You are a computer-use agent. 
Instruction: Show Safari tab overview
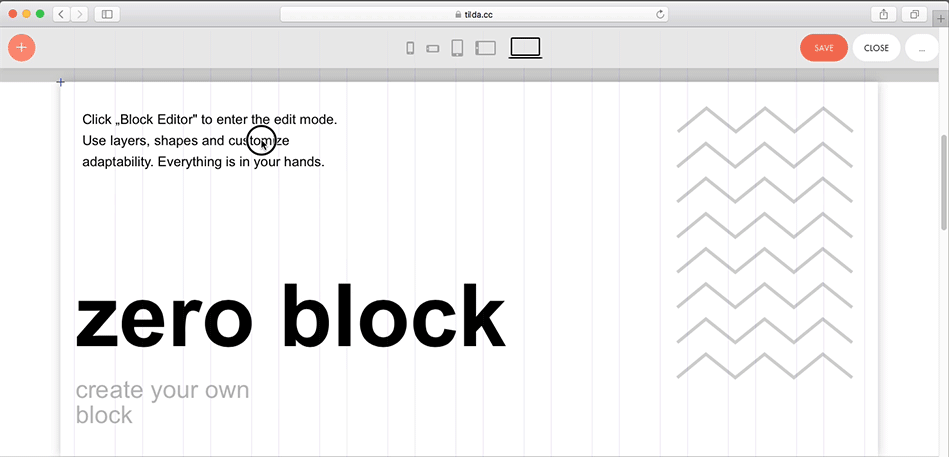(x=915, y=14)
